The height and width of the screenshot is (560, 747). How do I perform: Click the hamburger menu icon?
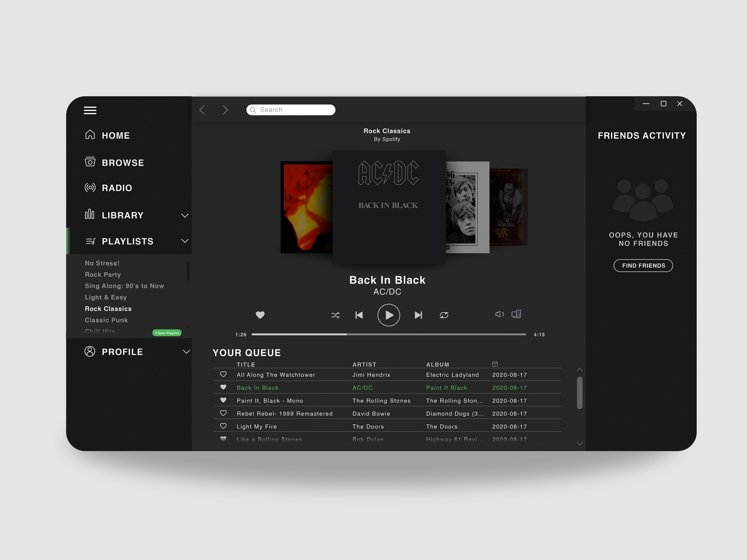coord(90,110)
